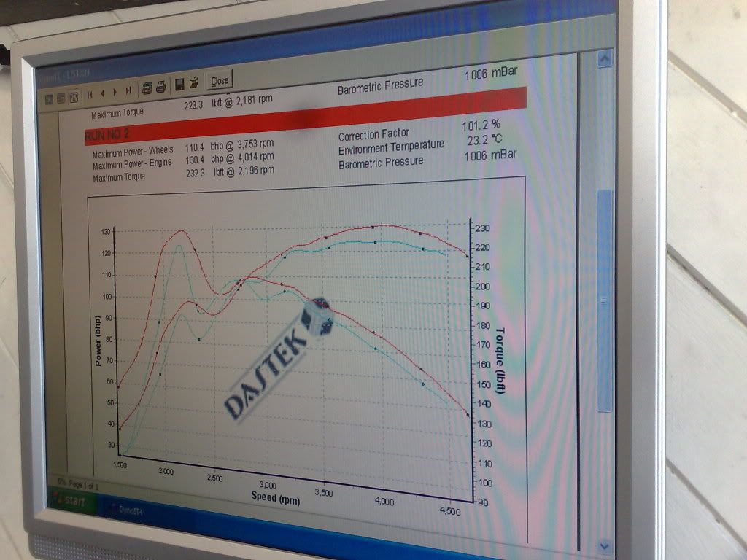Click the 'Speed (rpm)' axis title
This screenshot has width=747, height=560.
click(276, 498)
